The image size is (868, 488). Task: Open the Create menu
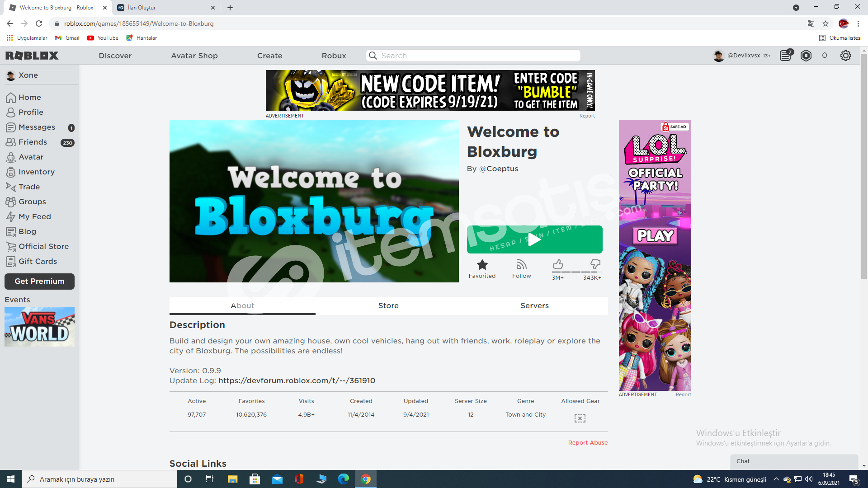pos(270,56)
